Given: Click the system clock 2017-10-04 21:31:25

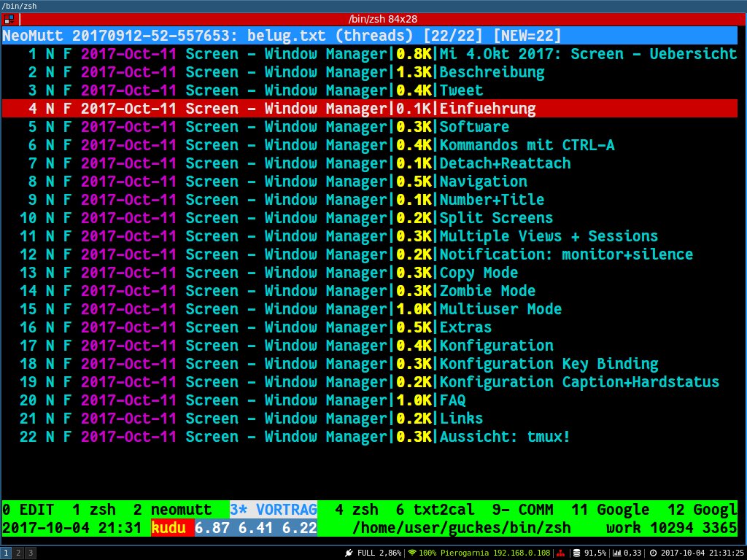Looking at the screenshot, I should pos(703,553).
